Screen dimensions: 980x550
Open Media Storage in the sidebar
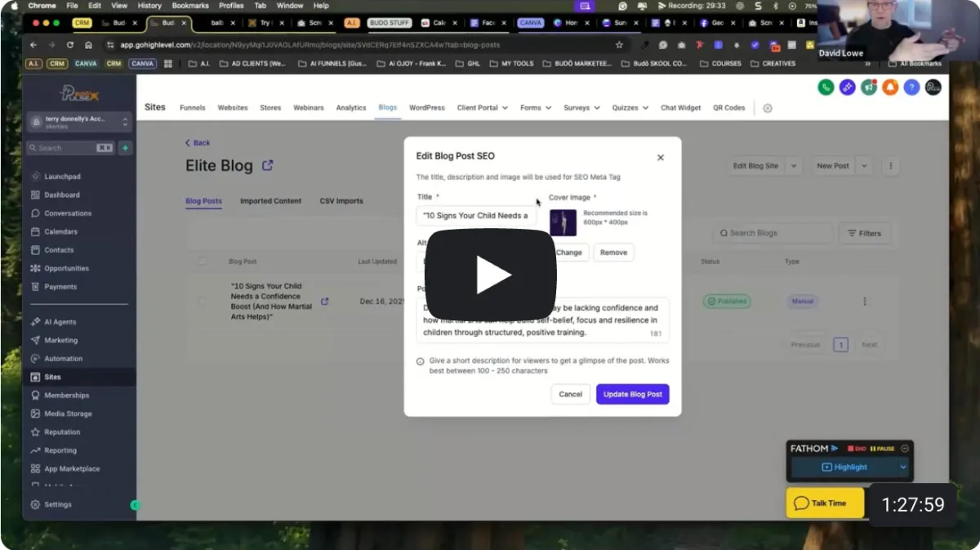[68, 414]
